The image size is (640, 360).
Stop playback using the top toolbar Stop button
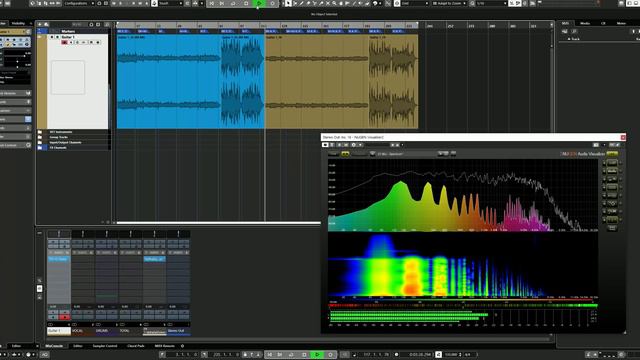pos(246,3)
